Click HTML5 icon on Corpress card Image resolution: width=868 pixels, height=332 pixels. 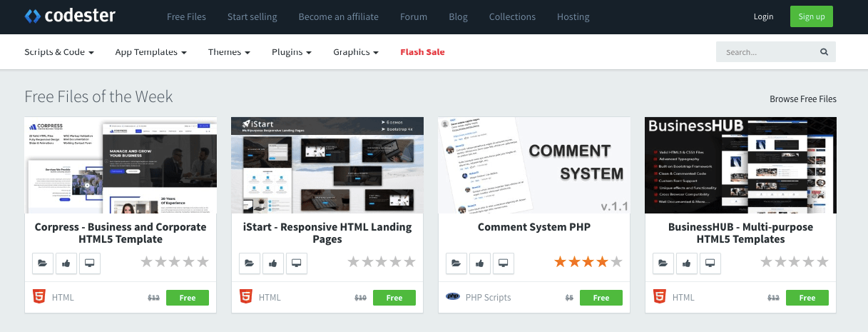click(x=39, y=297)
